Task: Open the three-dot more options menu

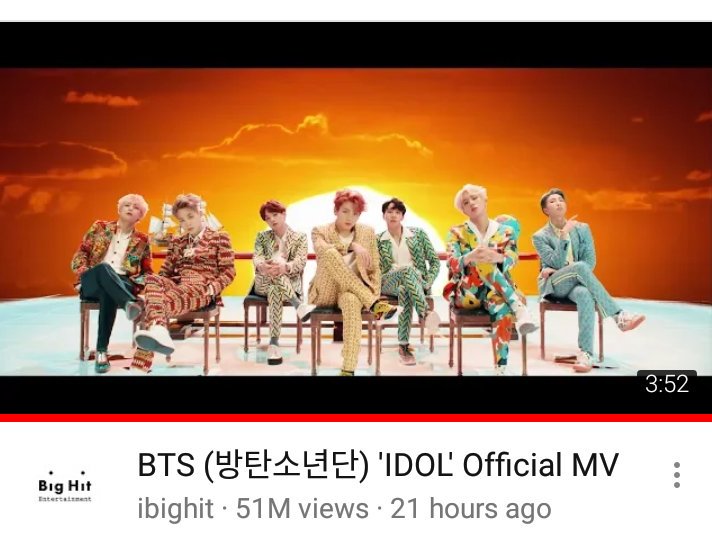Action: [677, 475]
